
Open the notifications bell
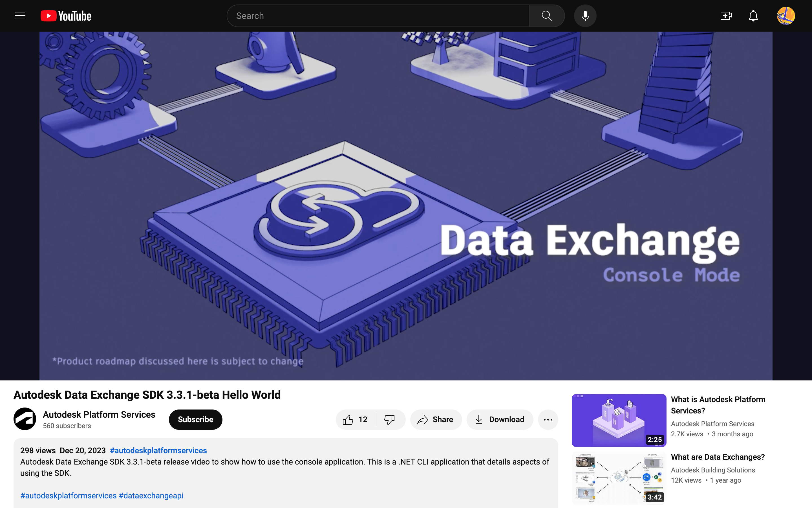point(753,16)
